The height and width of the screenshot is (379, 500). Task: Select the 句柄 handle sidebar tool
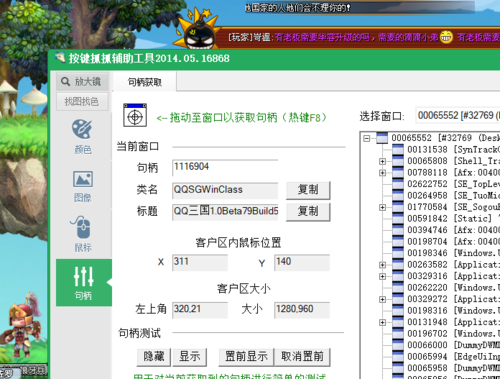[84, 282]
